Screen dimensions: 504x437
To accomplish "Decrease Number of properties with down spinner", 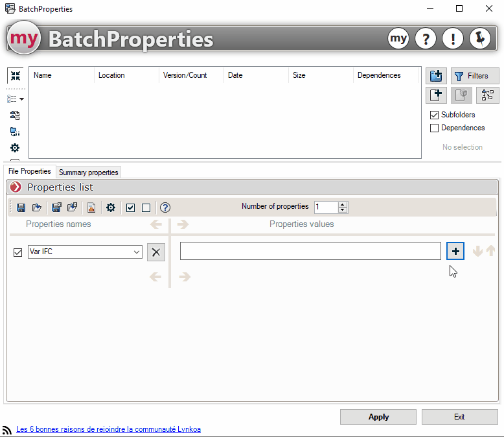I will click(x=343, y=210).
